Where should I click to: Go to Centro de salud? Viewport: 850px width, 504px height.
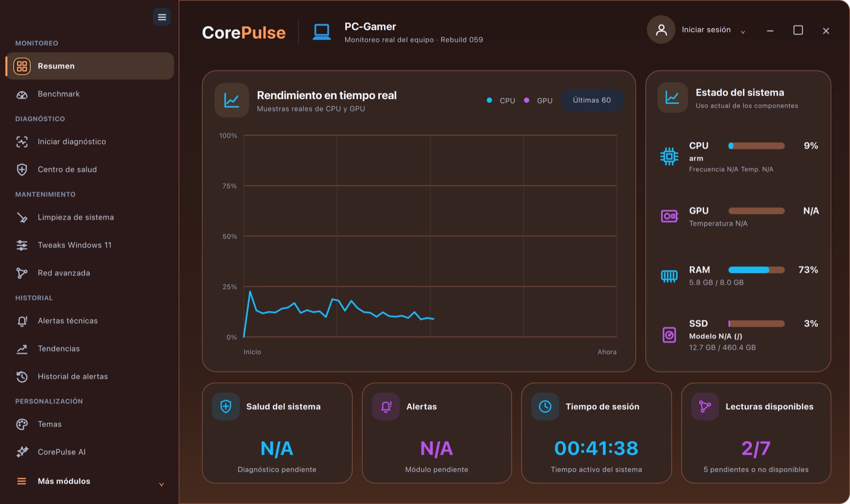(x=90, y=169)
